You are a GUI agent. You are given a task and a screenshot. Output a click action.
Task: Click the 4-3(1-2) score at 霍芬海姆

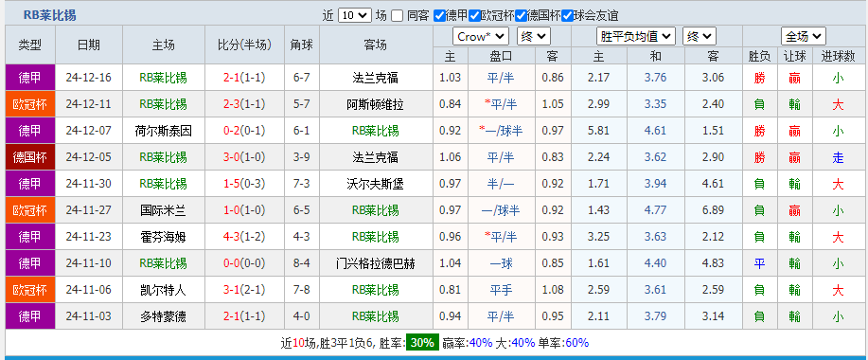[x=244, y=237]
